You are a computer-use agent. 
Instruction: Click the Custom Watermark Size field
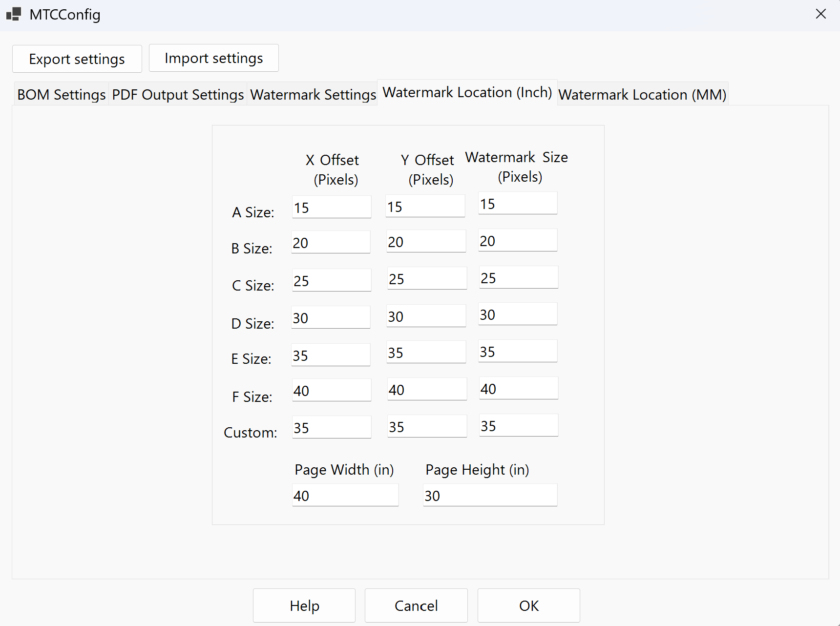(519, 425)
